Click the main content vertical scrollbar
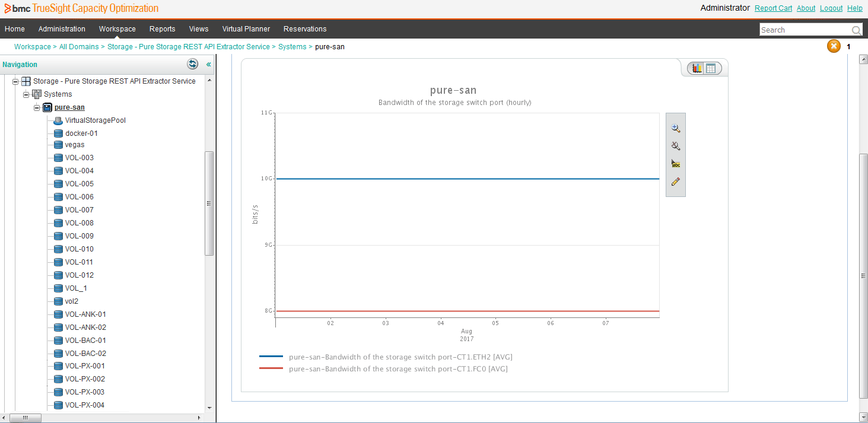Image resolution: width=868 pixels, height=423 pixels. 864,276
